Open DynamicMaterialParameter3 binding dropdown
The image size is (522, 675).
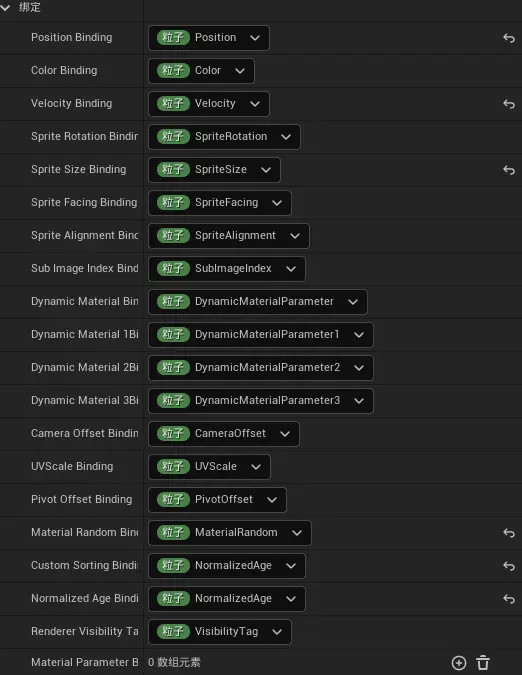(x=261, y=401)
